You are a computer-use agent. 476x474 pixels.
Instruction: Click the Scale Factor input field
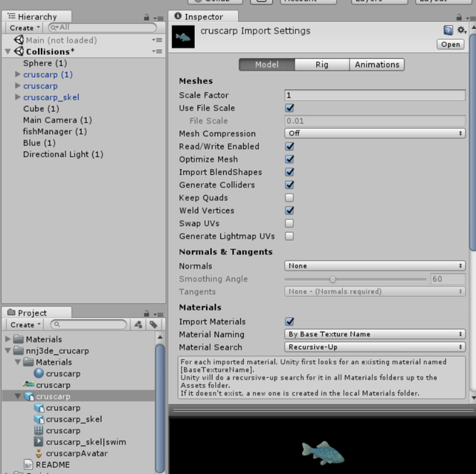click(x=375, y=95)
